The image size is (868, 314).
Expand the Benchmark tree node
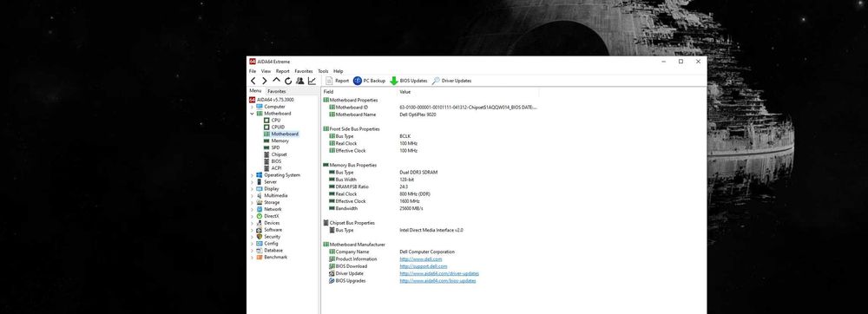coord(253,257)
